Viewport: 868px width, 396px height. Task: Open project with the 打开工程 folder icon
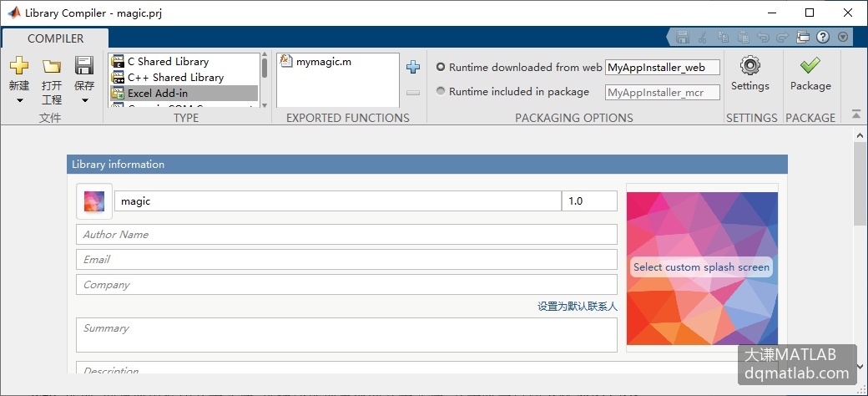52,67
